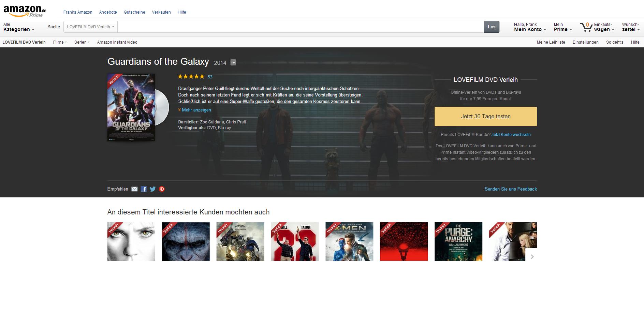The width and height of the screenshot is (644, 315).
Task: Open the ape face movie thumbnail
Action: click(186, 242)
